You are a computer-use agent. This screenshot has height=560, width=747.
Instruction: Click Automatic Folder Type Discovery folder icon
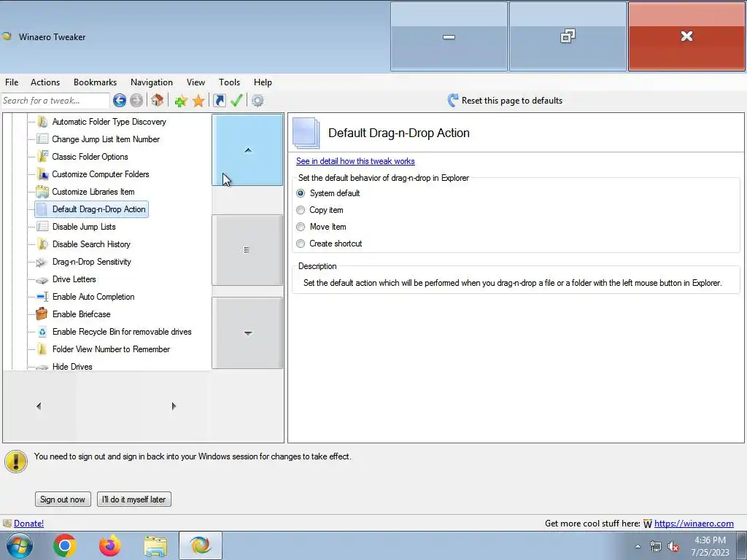tap(42, 122)
